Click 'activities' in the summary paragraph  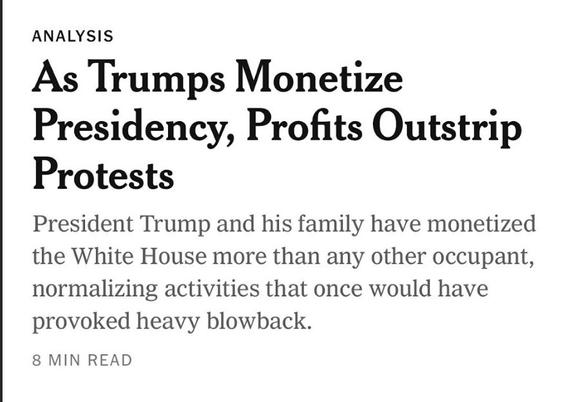212,289
